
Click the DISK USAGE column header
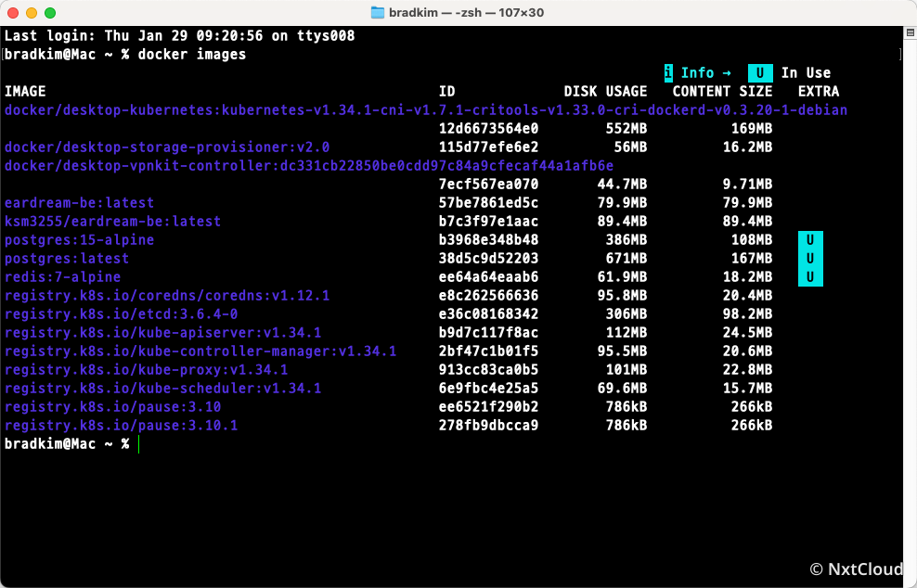click(605, 91)
